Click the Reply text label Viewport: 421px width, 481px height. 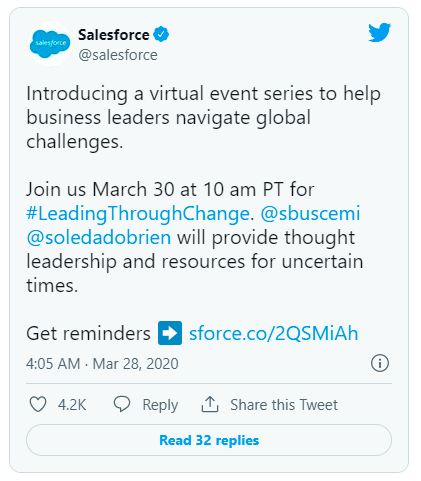pos(160,405)
